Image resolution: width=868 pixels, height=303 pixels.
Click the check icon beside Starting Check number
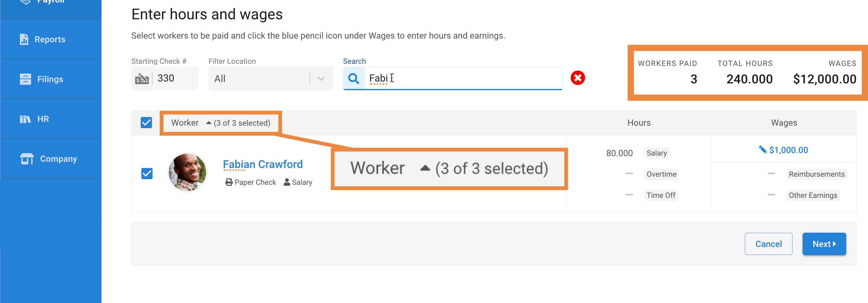click(142, 78)
